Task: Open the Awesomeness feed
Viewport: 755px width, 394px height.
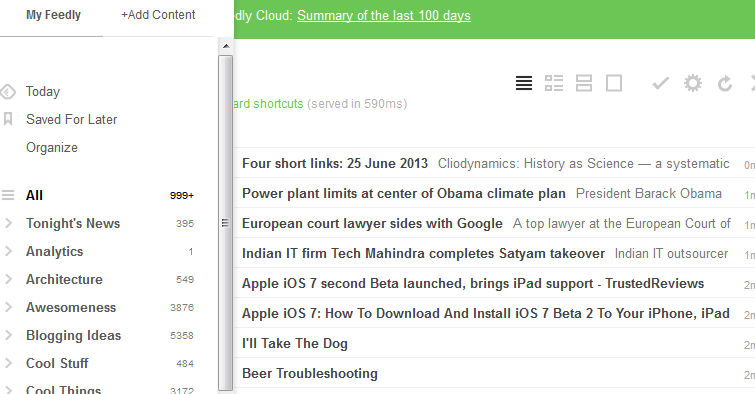Action: 71,307
